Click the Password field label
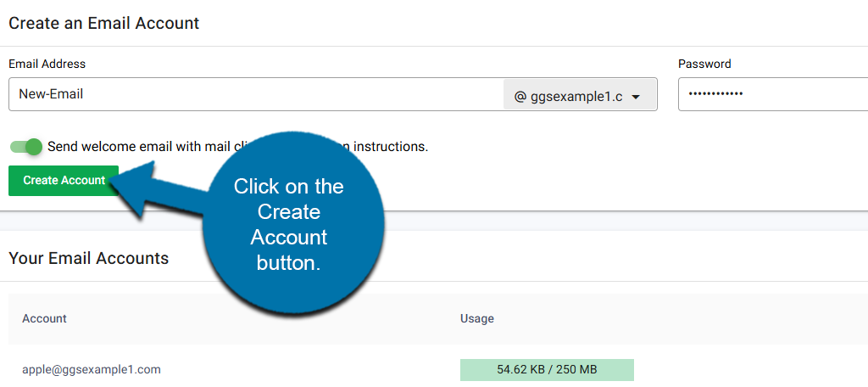 (704, 64)
